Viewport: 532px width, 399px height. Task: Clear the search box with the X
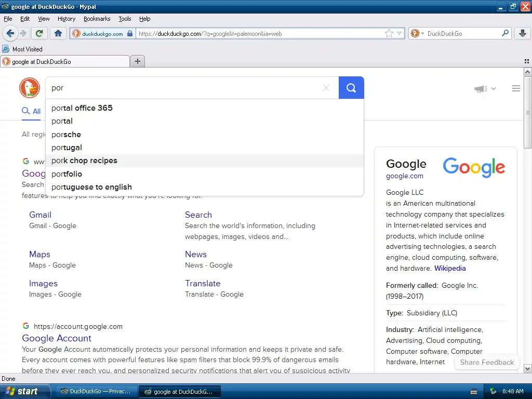point(326,88)
